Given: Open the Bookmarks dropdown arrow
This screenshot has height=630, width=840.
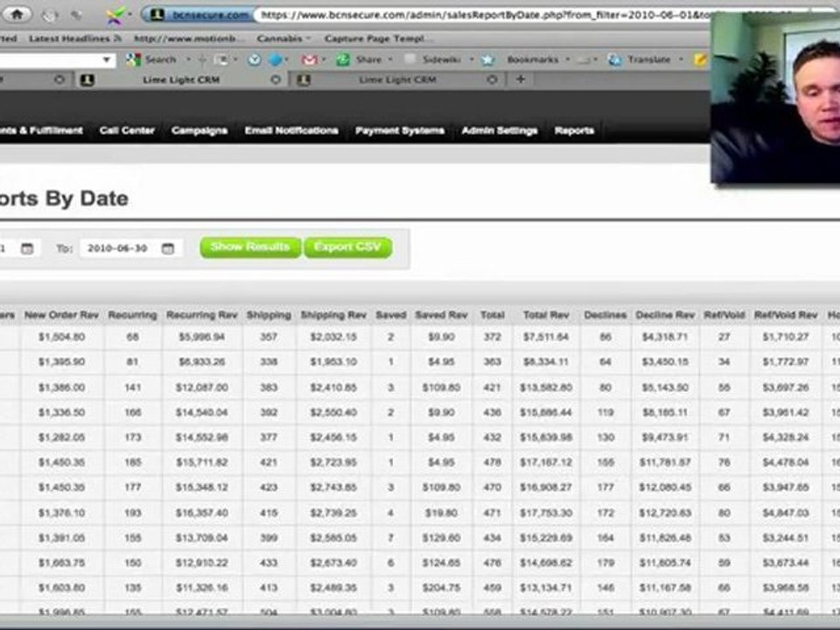Looking at the screenshot, I should (568, 59).
